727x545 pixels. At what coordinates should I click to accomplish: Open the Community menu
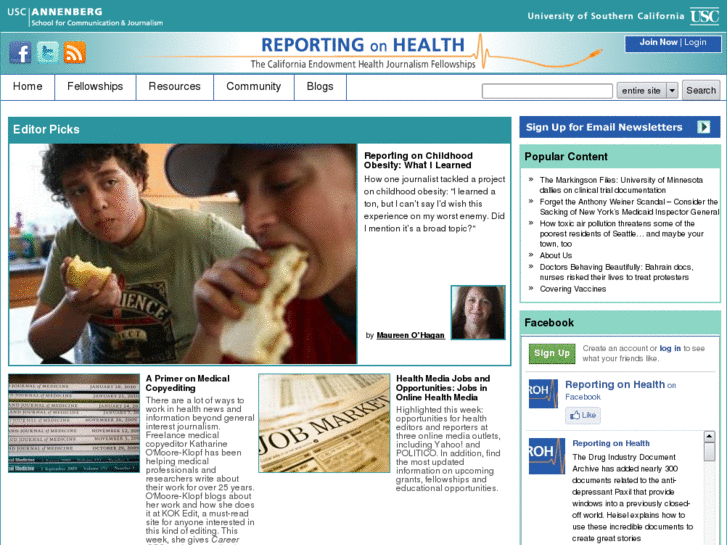point(254,87)
